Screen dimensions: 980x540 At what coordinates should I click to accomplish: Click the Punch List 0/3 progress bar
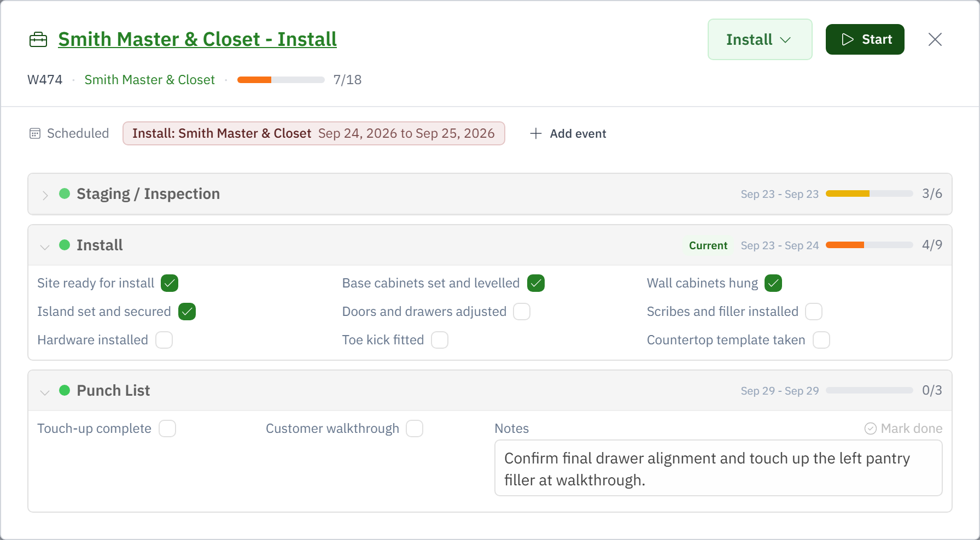pyautogui.click(x=870, y=390)
